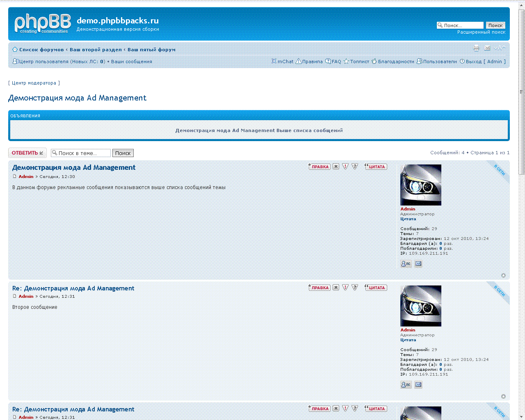This screenshot has height=420, width=525.
Task: Open the board index home icon
Action: (15, 50)
